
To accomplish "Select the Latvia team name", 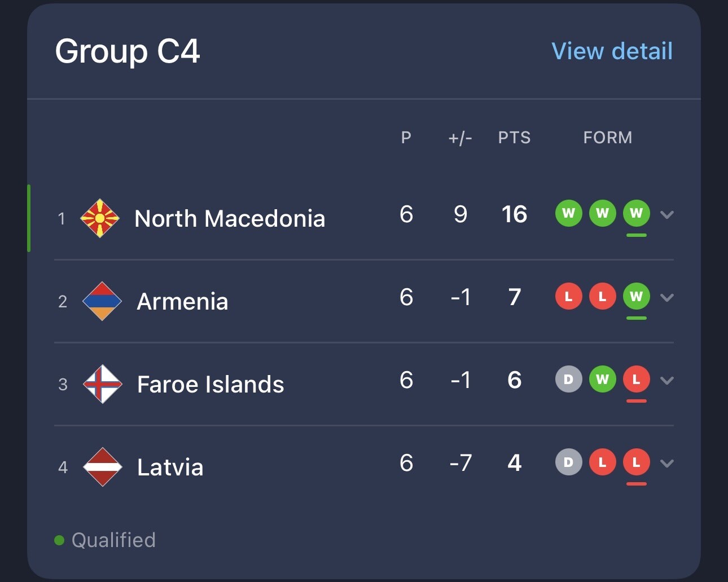I will click(x=170, y=467).
